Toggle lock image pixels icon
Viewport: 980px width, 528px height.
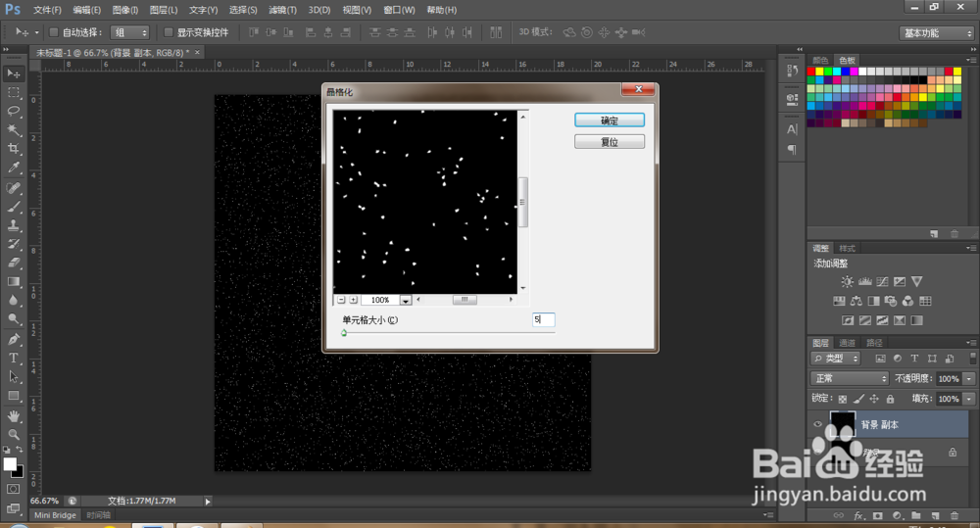tap(858, 399)
